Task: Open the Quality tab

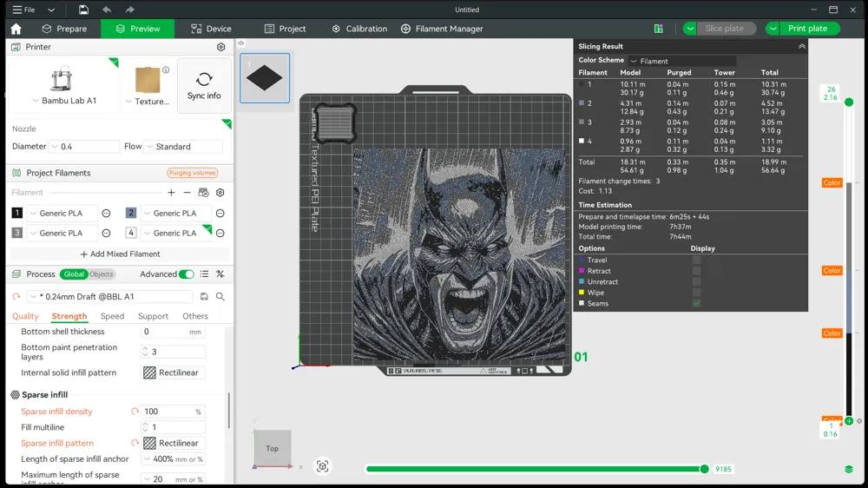Action: [25, 316]
